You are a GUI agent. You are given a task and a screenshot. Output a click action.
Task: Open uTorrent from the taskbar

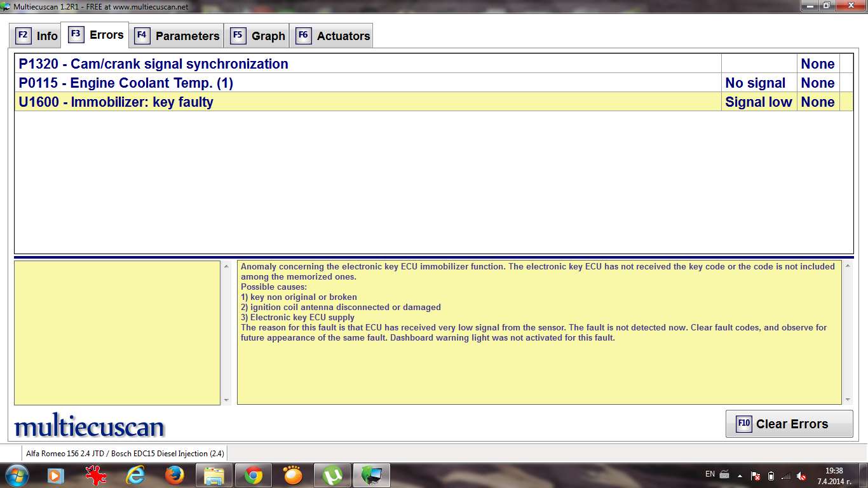point(332,475)
